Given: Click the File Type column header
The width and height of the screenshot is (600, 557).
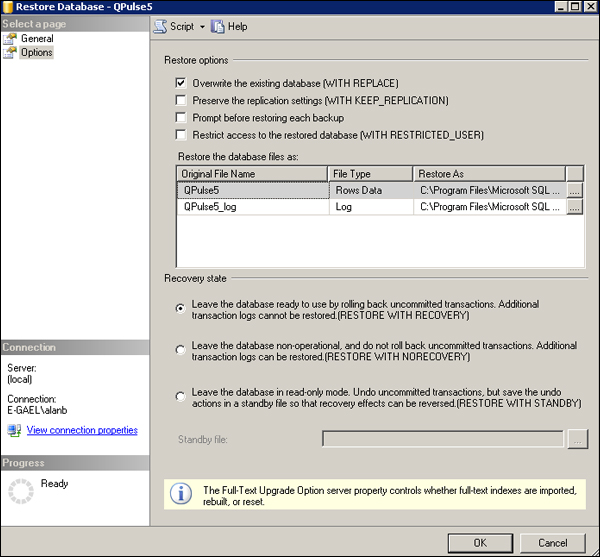Looking at the screenshot, I should [x=370, y=174].
